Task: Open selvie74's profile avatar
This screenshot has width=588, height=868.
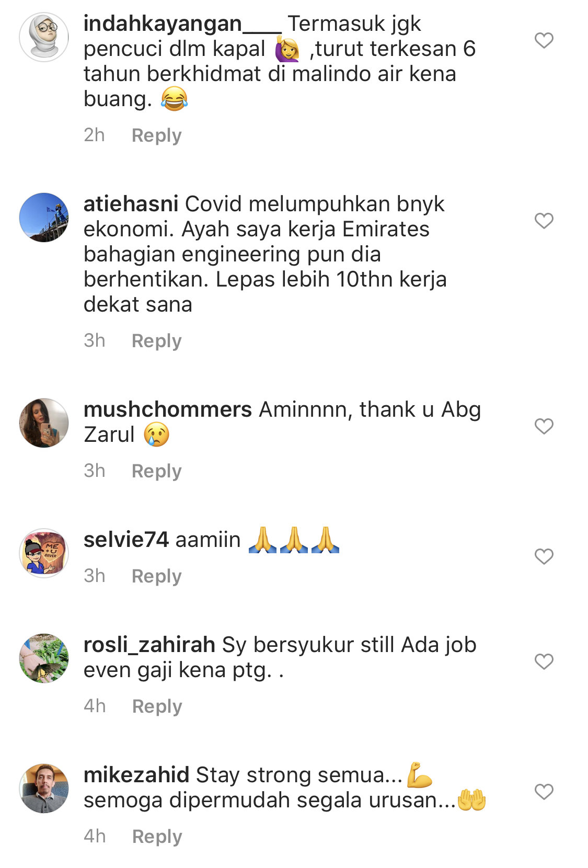Action: 44,553
